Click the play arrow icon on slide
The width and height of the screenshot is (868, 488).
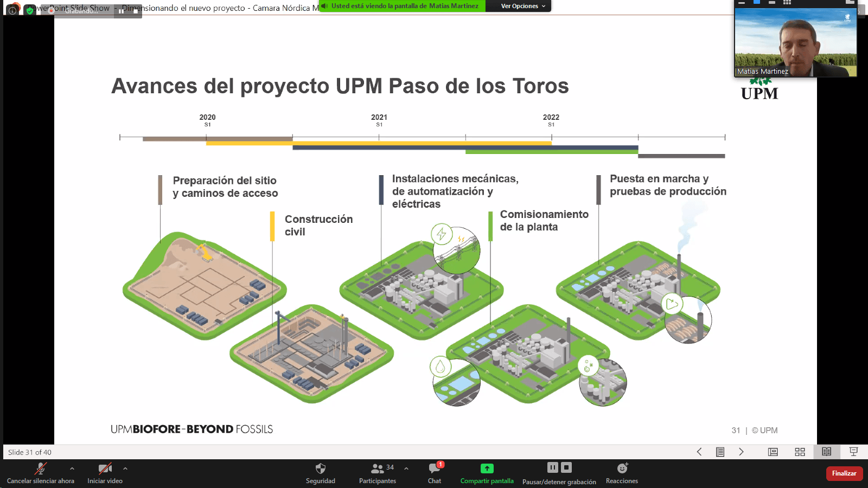pyautogui.click(x=672, y=304)
